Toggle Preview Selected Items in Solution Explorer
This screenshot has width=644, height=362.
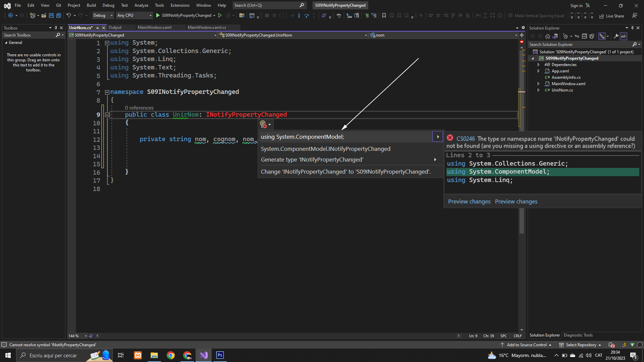point(624,36)
